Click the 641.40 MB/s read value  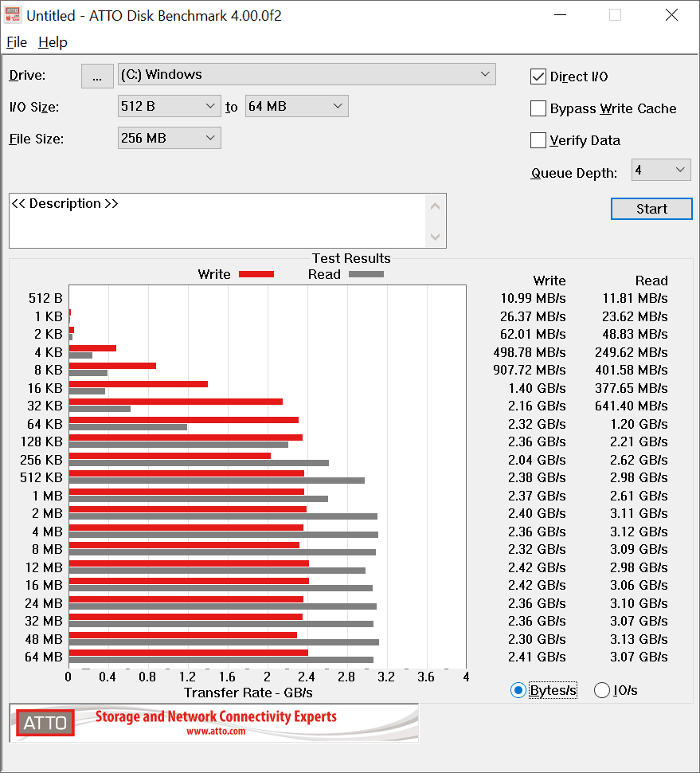point(632,406)
